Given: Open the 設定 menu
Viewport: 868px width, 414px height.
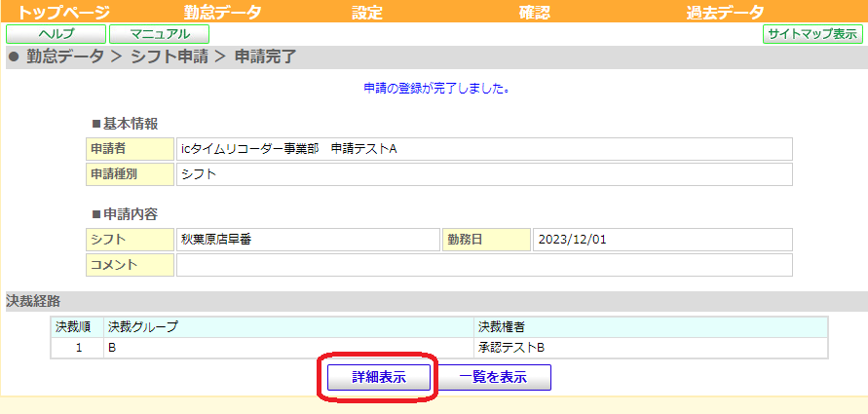Looking at the screenshot, I should (367, 12).
